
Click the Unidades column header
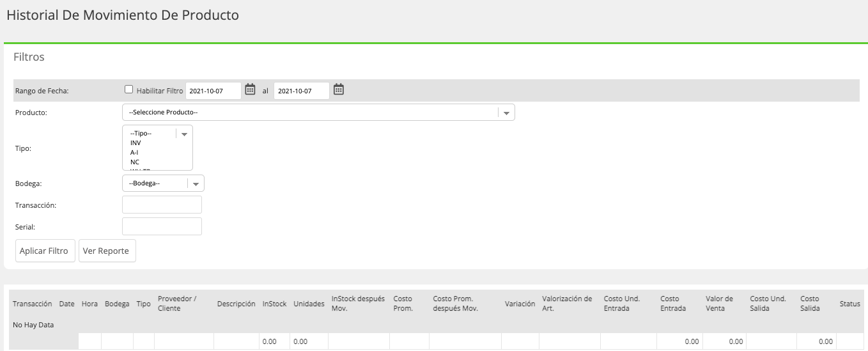[309, 304]
